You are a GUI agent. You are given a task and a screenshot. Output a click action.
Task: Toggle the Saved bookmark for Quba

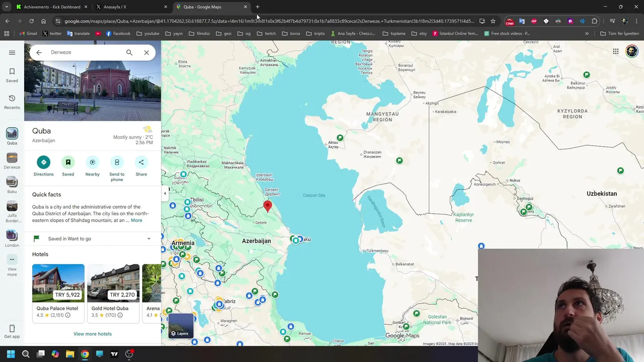point(68,162)
